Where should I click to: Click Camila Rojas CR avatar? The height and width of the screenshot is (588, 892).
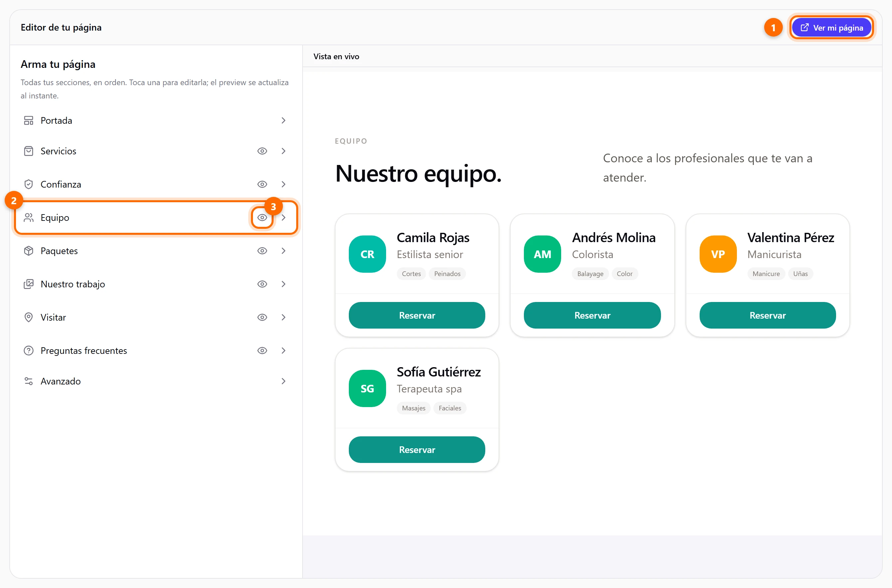[367, 254]
